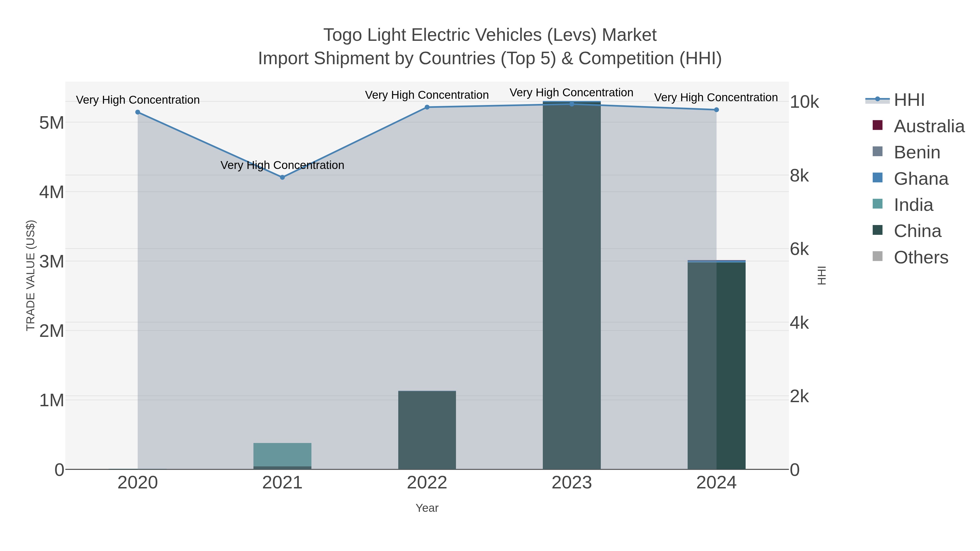The height and width of the screenshot is (551, 980).
Task: Click the 1M tick on left axis
Action: (x=52, y=401)
